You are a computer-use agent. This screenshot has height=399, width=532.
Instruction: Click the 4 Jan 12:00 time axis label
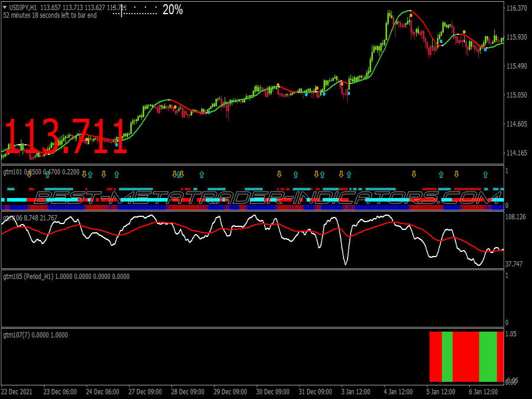[398, 392]
